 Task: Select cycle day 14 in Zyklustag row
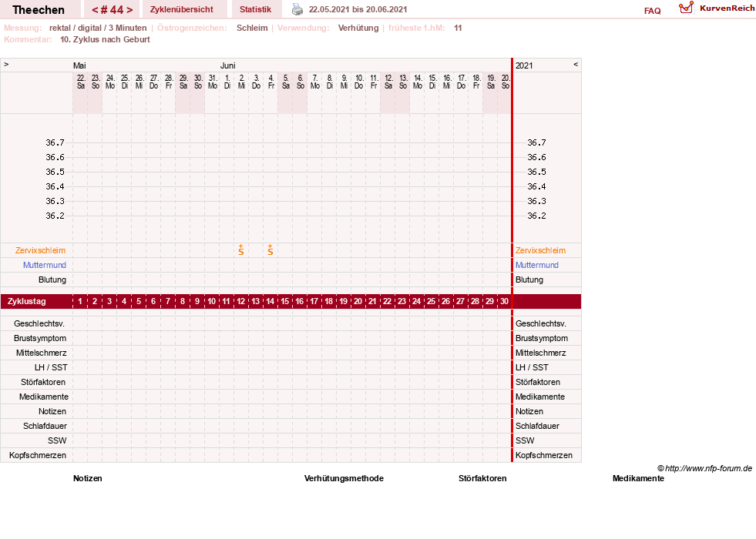tap(270, 302)
